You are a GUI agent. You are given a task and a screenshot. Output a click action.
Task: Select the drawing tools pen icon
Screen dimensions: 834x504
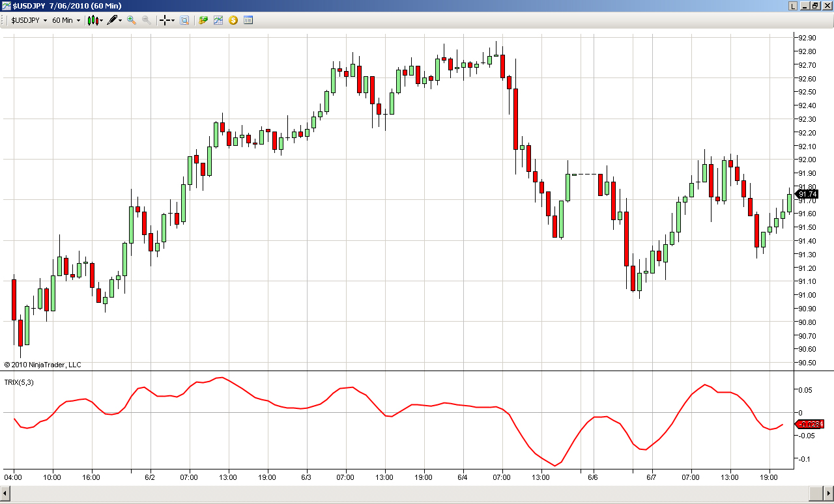coord(112,20)
